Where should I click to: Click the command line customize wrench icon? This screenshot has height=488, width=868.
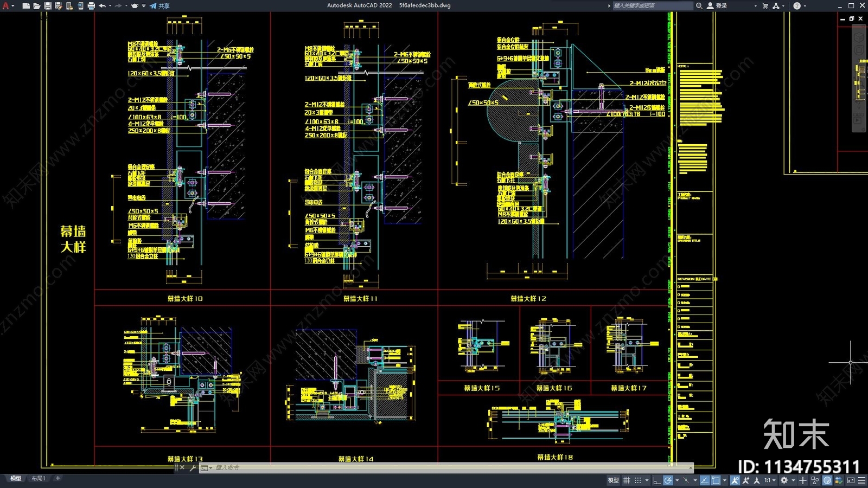pyautogui.click(x=193, y=467)
